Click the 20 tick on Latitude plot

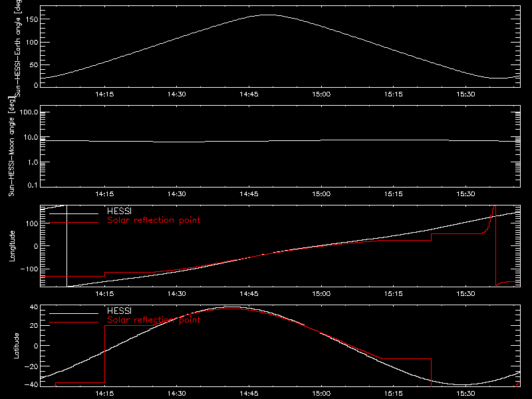click(35, 326)
